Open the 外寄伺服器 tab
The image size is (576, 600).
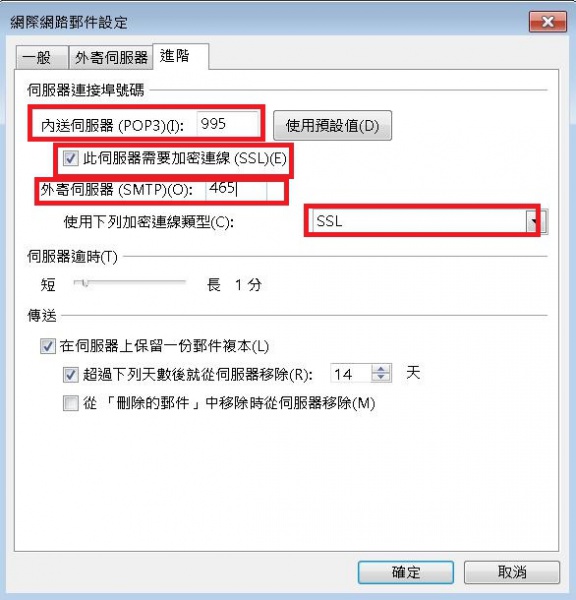[x=111, y=57]
